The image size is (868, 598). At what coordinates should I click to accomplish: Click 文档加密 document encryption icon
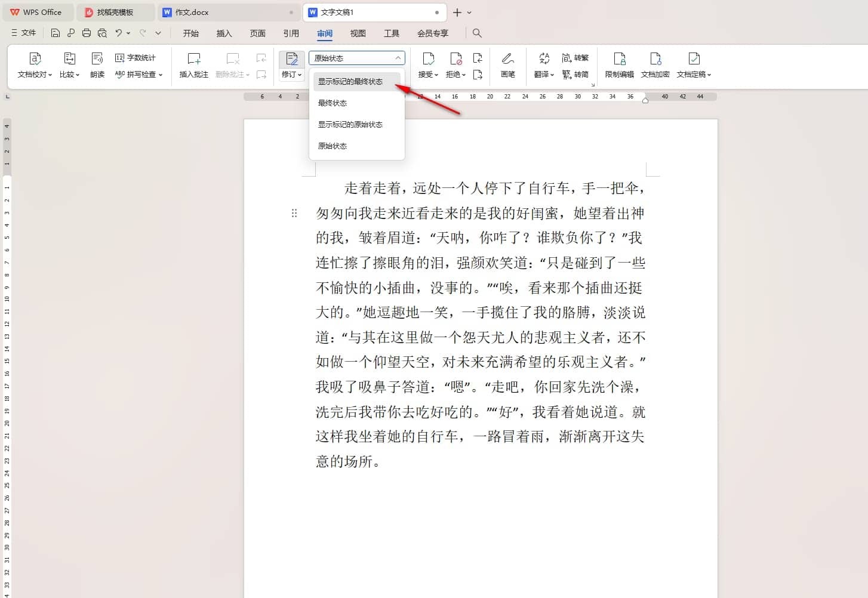[x=655, y=58]
